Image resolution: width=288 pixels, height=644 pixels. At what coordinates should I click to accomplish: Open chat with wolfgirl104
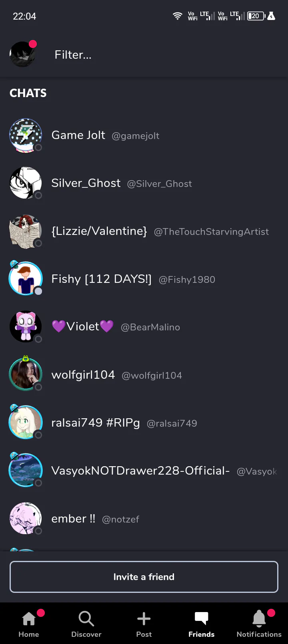click(144, 375)
